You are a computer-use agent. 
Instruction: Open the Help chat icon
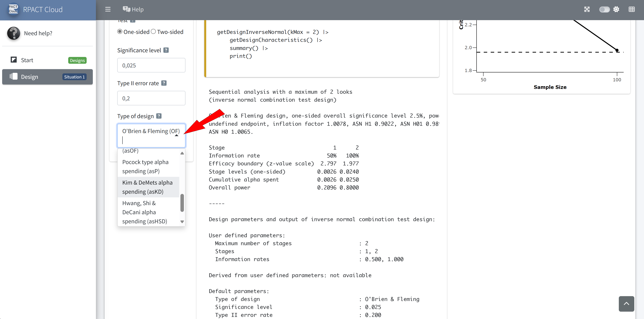127,9
